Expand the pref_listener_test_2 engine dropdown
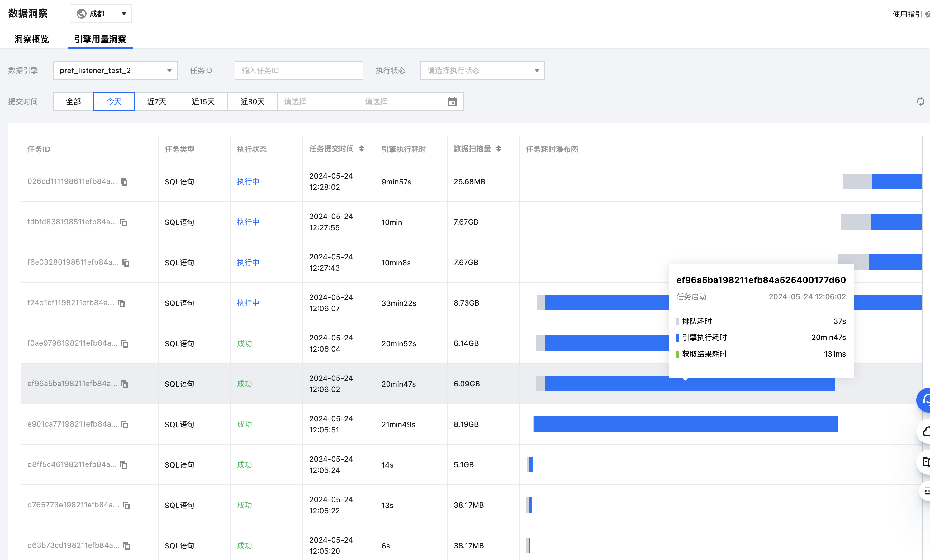 coord(115,71)
